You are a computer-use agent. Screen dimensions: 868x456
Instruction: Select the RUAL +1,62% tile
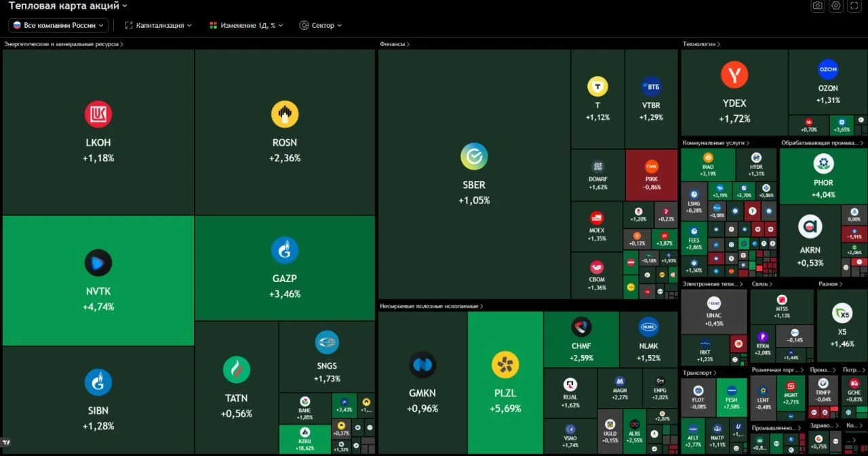[x=570, y=393]
